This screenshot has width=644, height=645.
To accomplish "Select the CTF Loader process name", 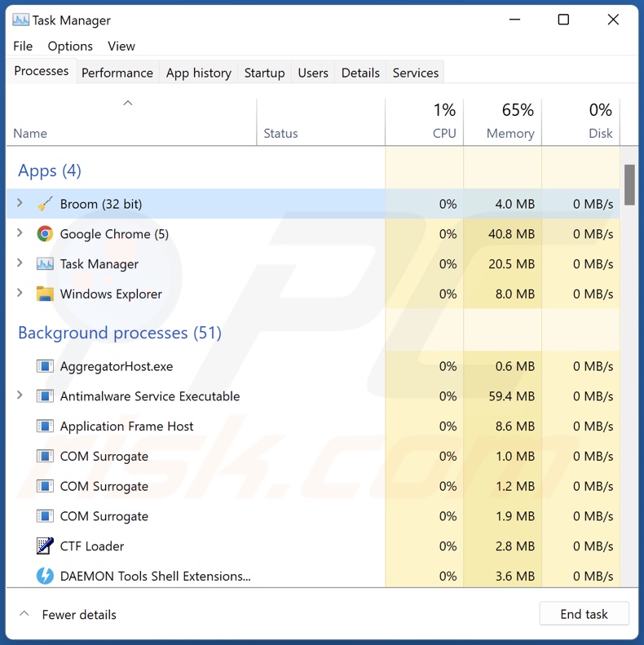I will click(x=91, y=546).
